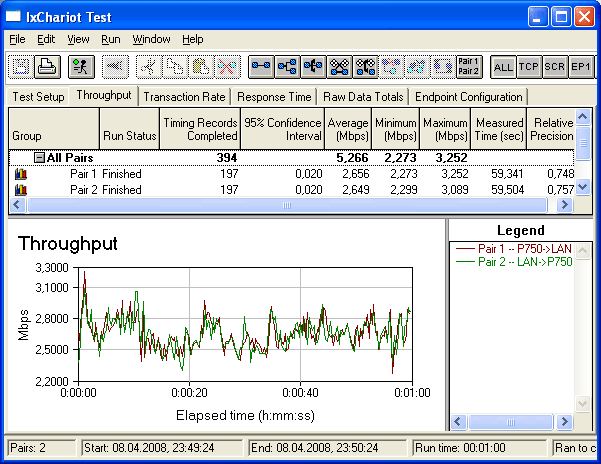Open the Raw Data Totals tab
601x464 pixels.
click(361, 97)
